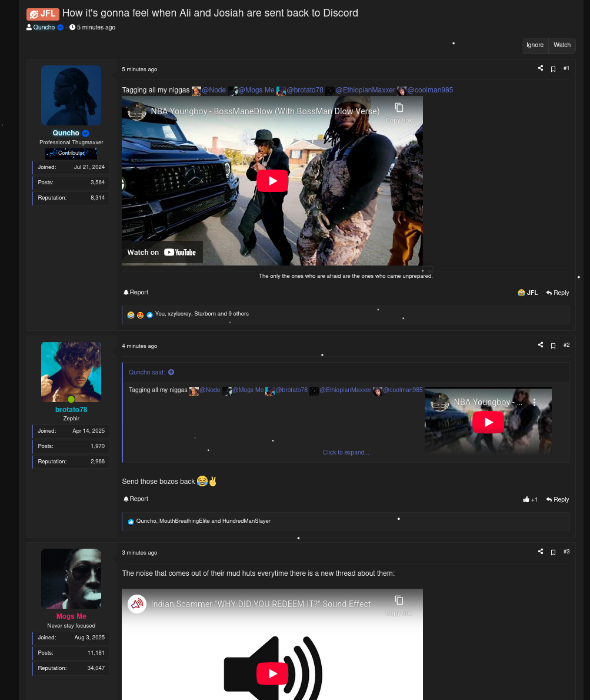Image resolution: width=590 pixels, height=700 pixels.
Task: Play the NBA Youngboy BossManeDlow video
Action: [272, 181]
